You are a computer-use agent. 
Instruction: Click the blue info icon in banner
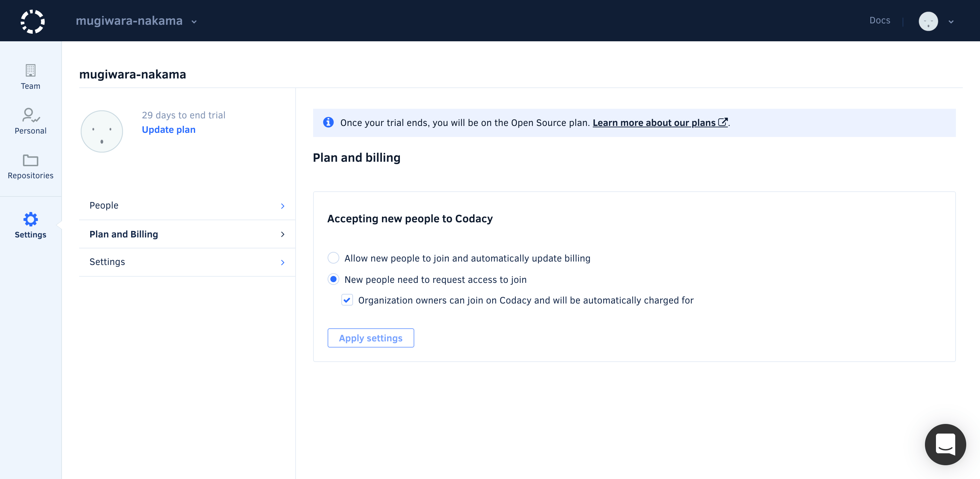(328, 123)
